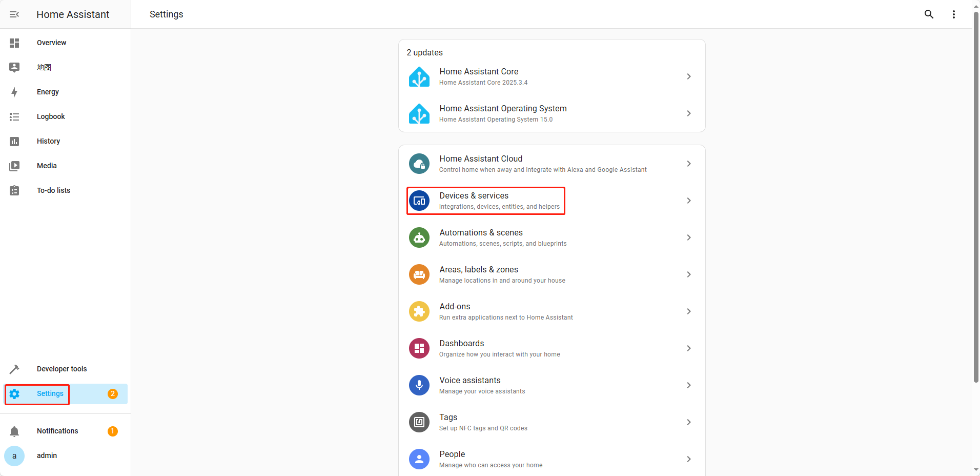Image resolution: width=980 pixels, height=476 pixels.
Task: Select History in the sidebar
Action: click(66, 142)
